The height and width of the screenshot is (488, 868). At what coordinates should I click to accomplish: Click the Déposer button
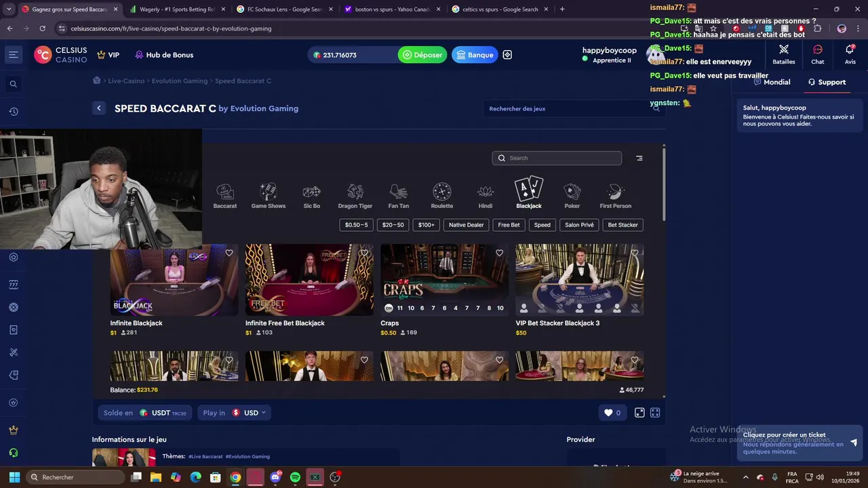coord(422,55)
